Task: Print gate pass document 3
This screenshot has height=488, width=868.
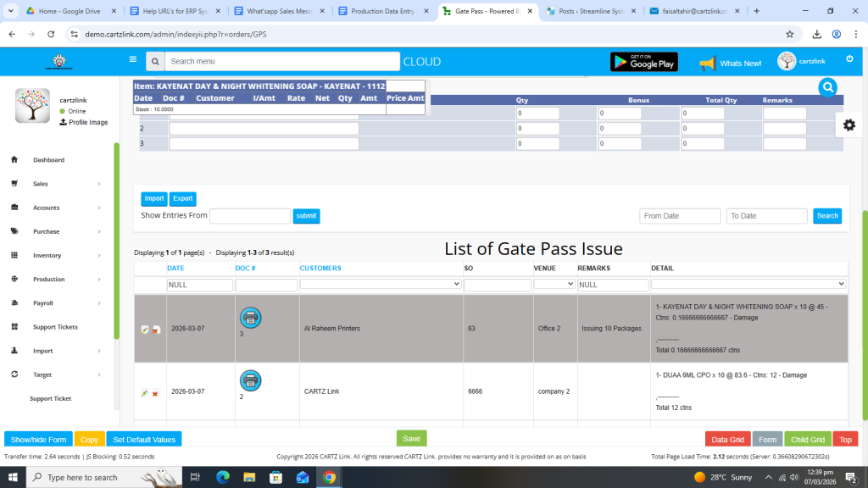Action: click(251, 318)
